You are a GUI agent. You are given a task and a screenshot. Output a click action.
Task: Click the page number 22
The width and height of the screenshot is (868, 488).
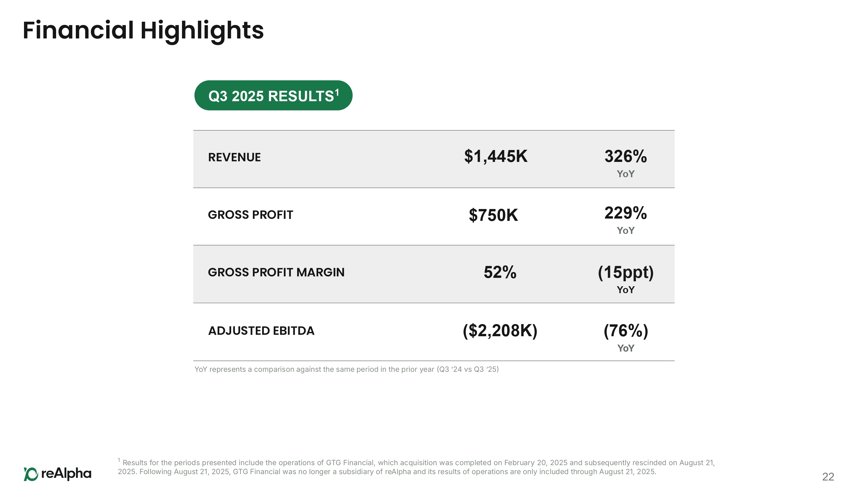[828, 476]
